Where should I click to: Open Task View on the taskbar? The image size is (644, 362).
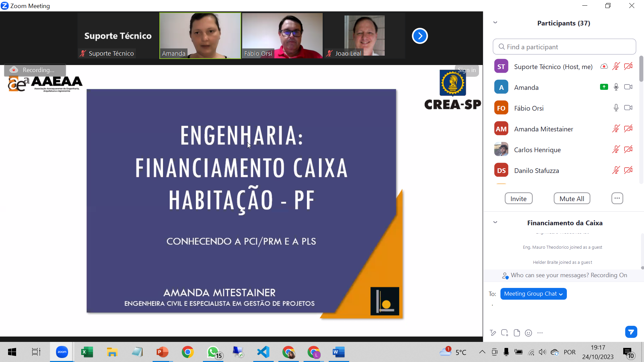click(x=36, y=352)
